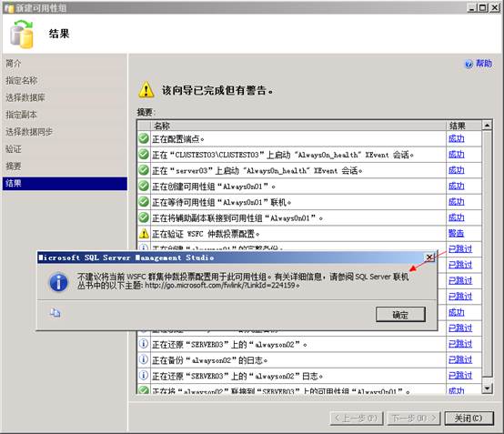504x434 pixels.
Task: Click the database wizard icon beside 结果 title
Action: coord(22,34)
